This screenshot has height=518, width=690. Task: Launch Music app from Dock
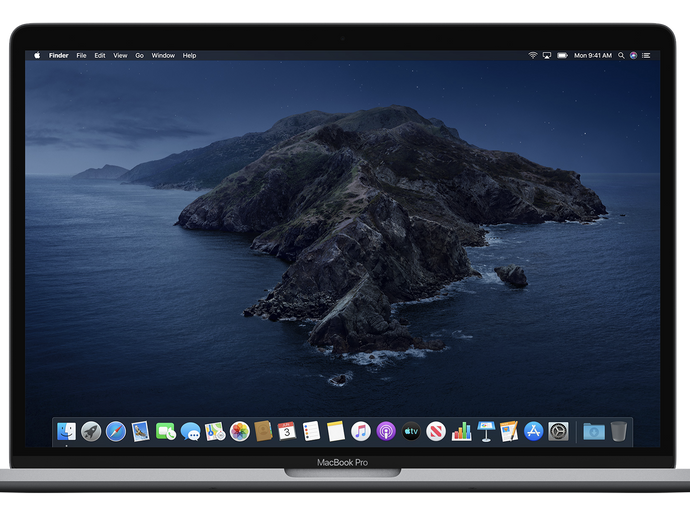click(361, 431)
